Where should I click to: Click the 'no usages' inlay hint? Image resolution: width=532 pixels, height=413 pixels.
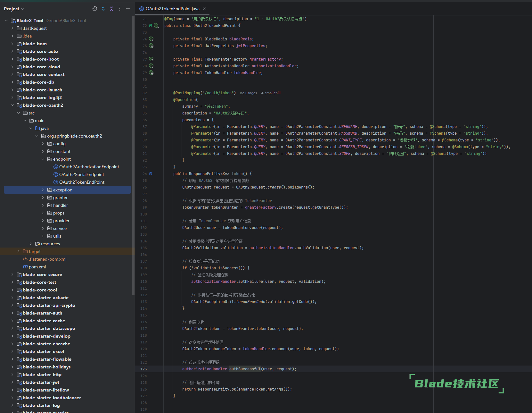pyautogui.click(x=248, y=93)
